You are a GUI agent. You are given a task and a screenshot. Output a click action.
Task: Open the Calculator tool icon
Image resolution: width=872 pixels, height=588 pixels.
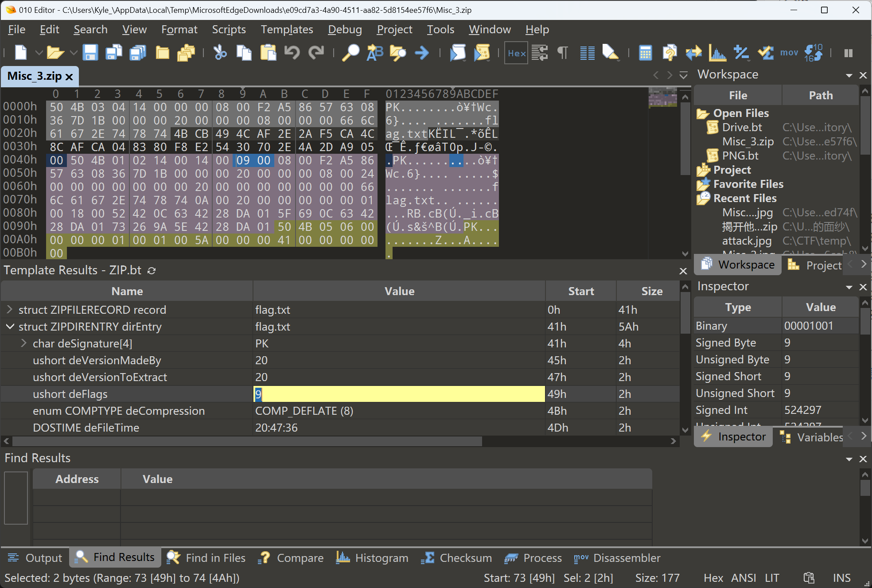pyautogui.click(x=645, y=53)
